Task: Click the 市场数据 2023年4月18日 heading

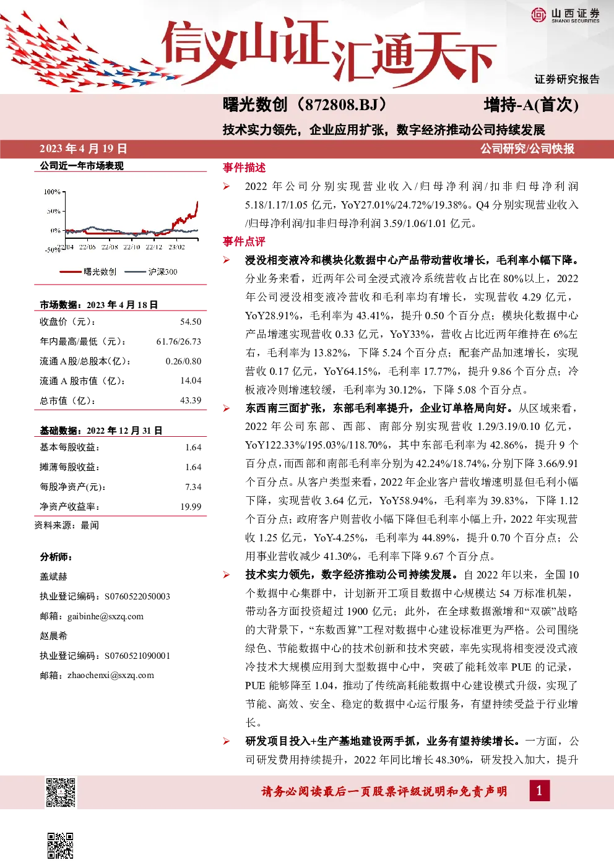Action: point(99,304)
